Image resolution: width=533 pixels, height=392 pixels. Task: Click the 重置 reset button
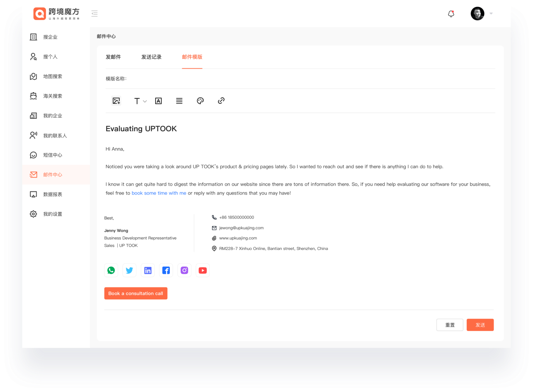(x=450, y=325)
